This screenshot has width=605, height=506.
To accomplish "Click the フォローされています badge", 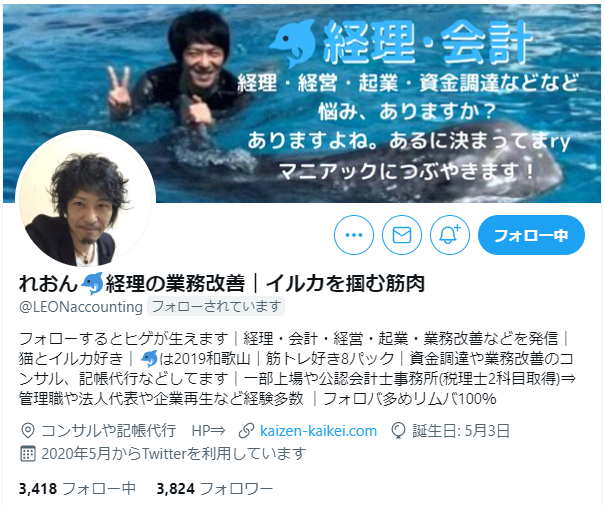I will tap(216, 306).
